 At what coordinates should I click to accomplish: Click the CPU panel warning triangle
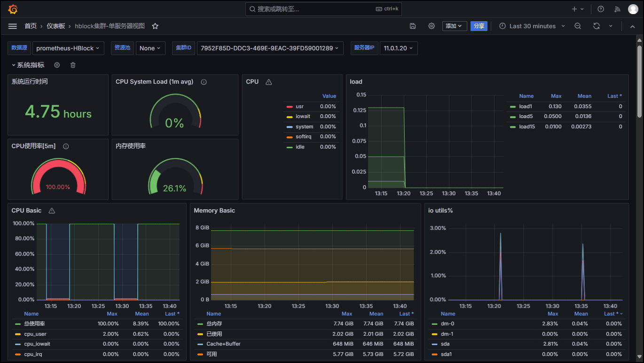pos(269,82)
